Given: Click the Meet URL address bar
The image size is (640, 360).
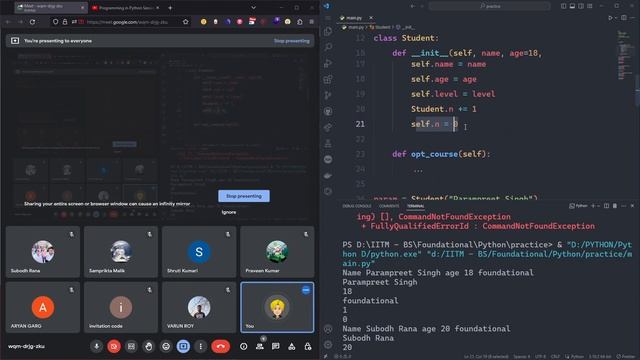Looking at the screenshot, I should click(127, 22).
